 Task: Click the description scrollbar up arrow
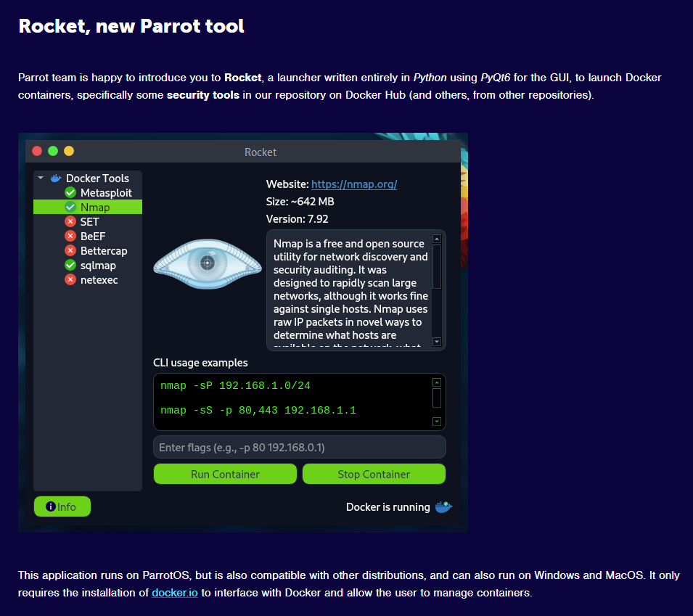pos(437,239)
